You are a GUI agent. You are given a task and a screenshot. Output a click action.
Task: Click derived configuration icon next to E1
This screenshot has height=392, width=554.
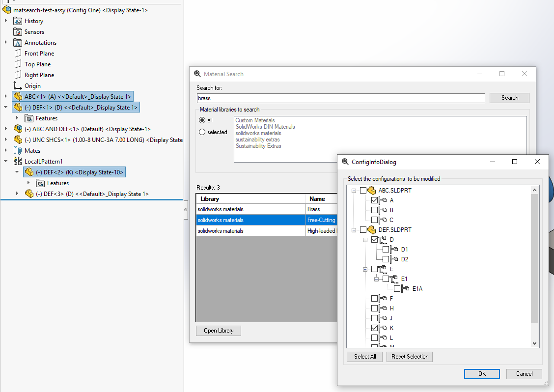tap(394, 279)
